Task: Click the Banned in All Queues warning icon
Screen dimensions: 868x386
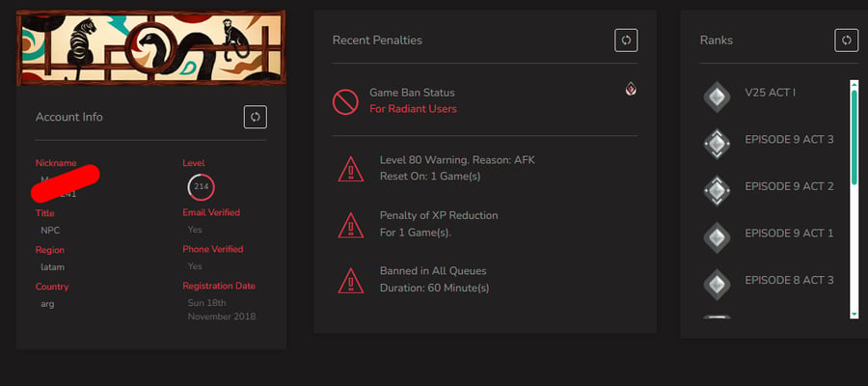Action: pyautogui.click(x=351, y=280)
